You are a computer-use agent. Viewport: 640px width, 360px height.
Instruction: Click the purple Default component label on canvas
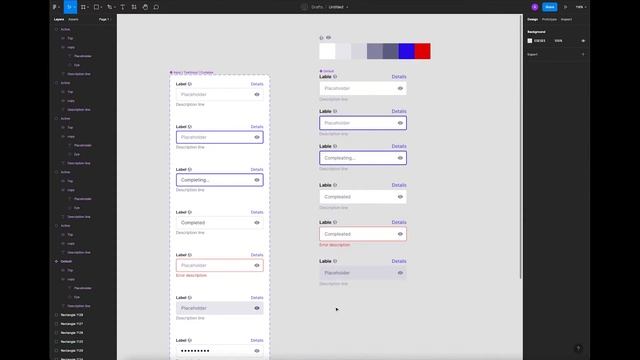click(x=327, y=71)
